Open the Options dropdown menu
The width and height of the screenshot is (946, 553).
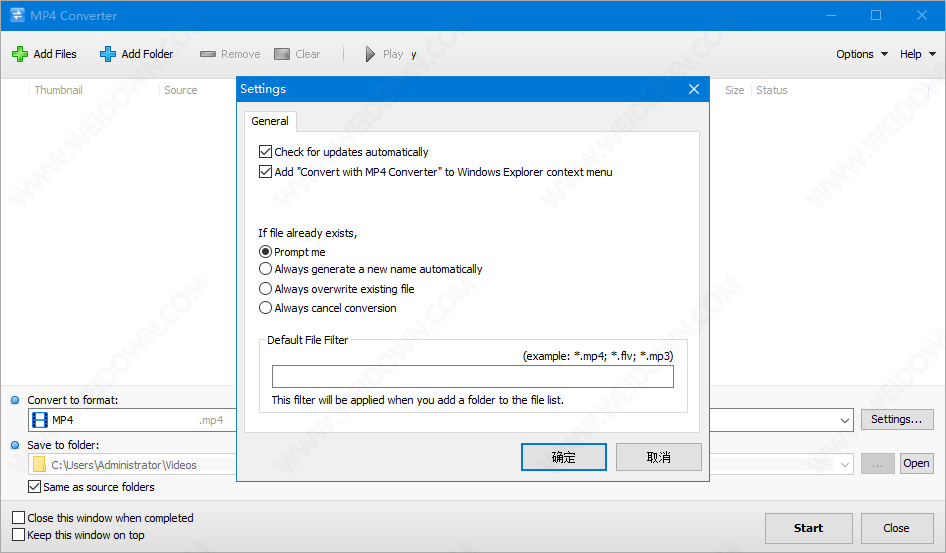point(862,54)
